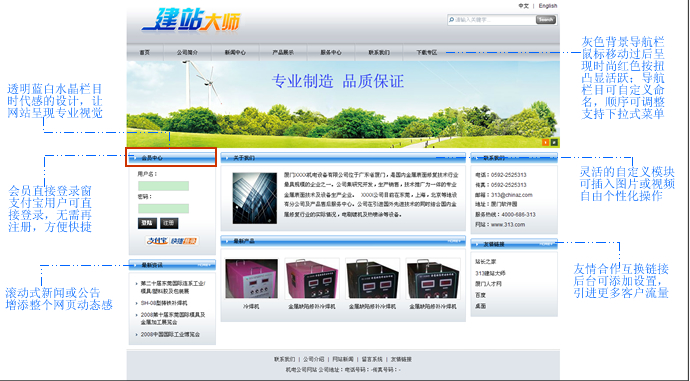The image size is (690, 381).
Task: Click the 注册 register button
Action: click(x=169, y=223)
